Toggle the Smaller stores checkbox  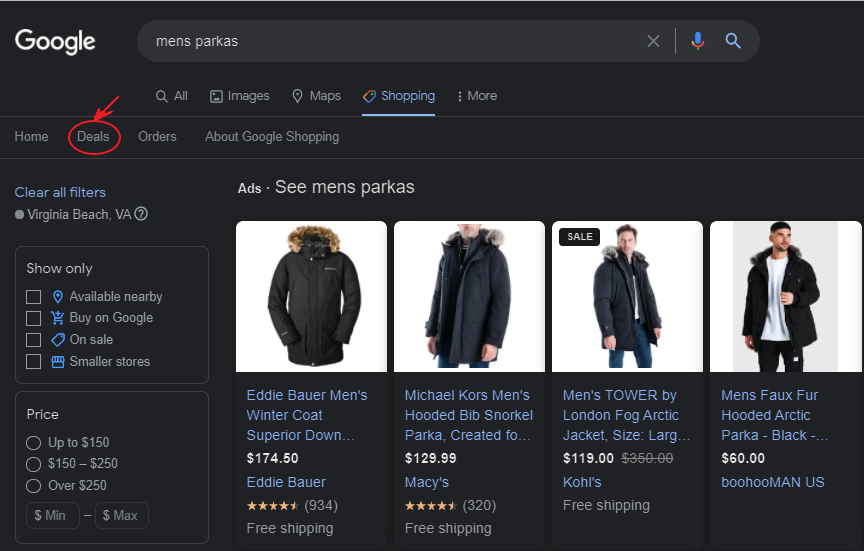tap(34, 362)
